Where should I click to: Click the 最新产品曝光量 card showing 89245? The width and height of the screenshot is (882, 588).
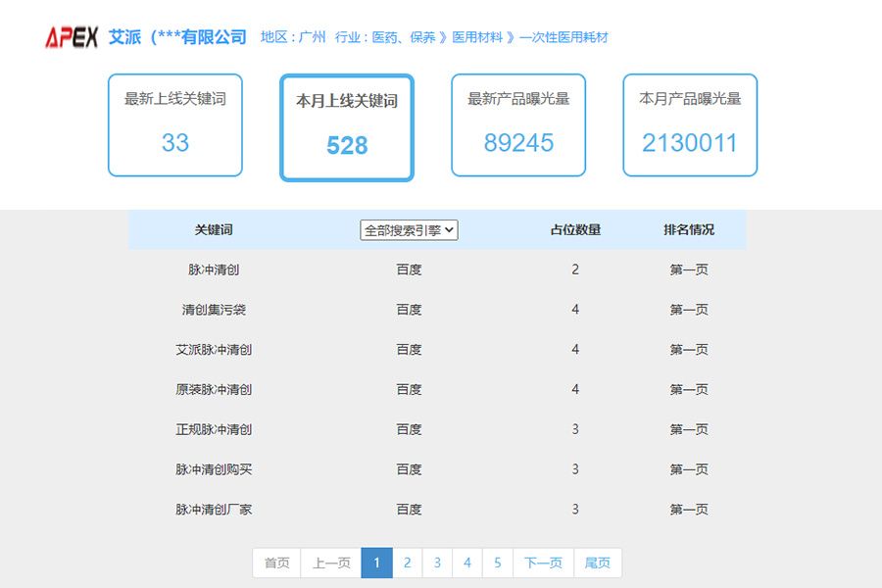517,125
